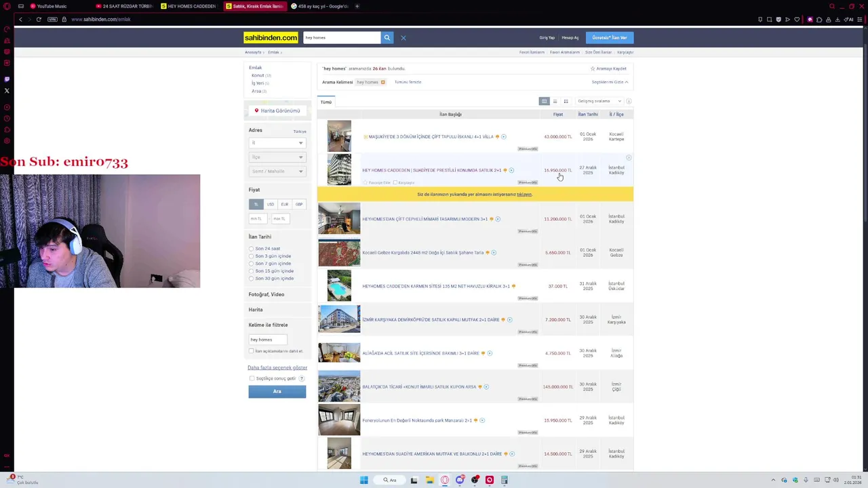Open the sahibinden.com logo homepage
Viewport: 868px width, 488px height.
pyautogui.click(x=271, y=37)
